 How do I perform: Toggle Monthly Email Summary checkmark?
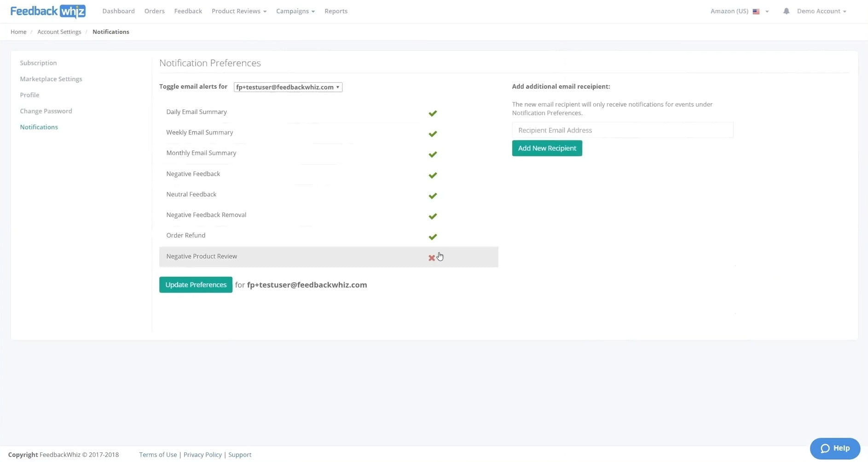(x=433, y=155)
